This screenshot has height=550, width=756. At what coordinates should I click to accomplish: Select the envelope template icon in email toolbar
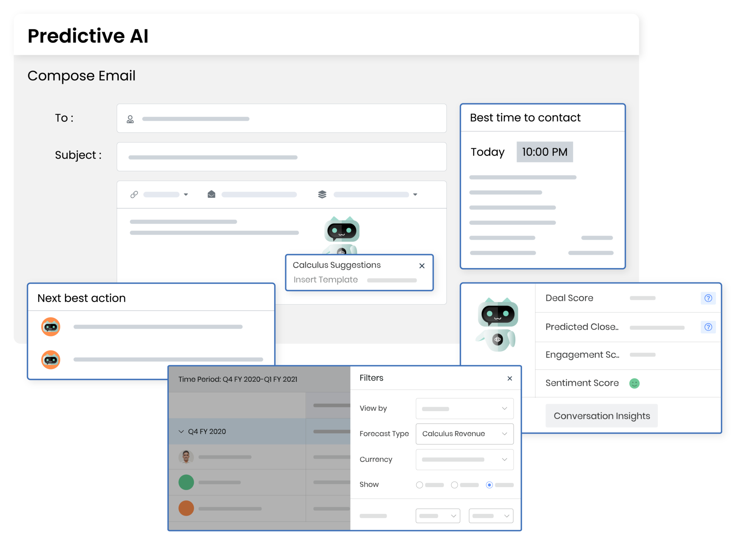pos(211,194)
